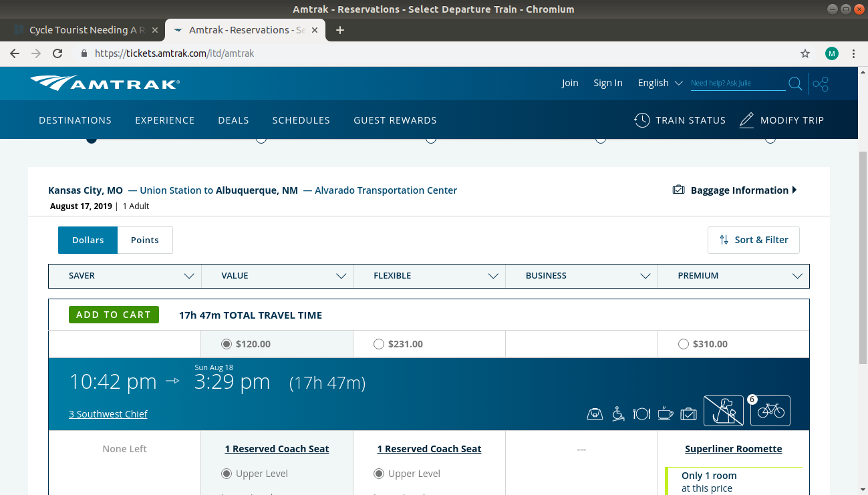Click the search magnifier icon

pos(795,84)
